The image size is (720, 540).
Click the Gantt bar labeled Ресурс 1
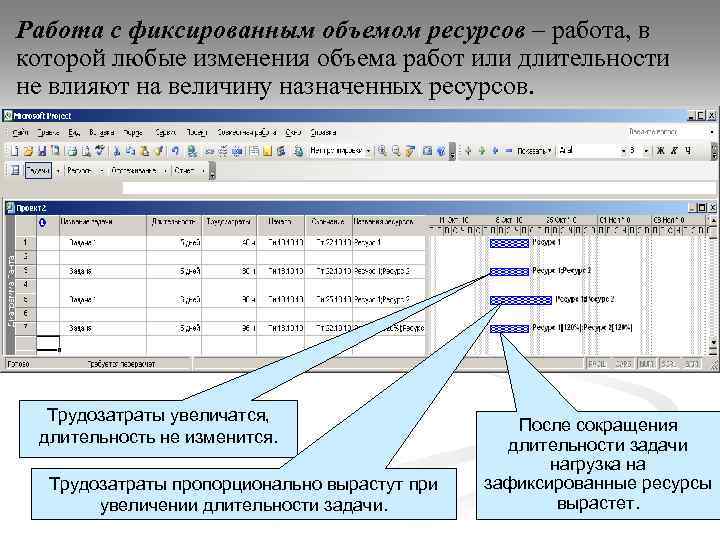pos(509,243)
